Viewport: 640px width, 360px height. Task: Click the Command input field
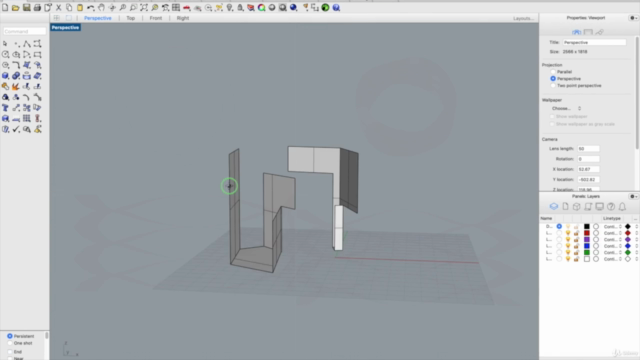[24, 31]
